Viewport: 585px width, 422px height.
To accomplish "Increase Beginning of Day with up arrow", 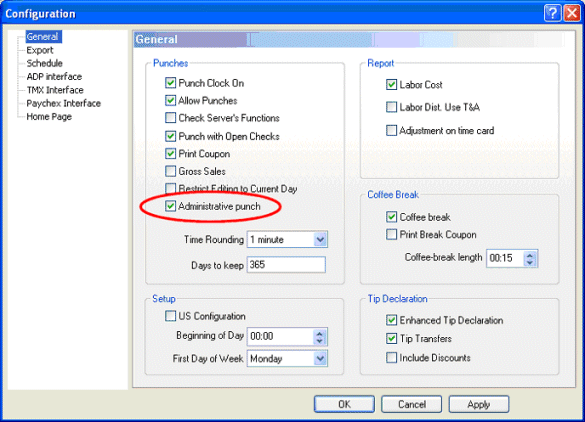I will click(x=319, y=333).
